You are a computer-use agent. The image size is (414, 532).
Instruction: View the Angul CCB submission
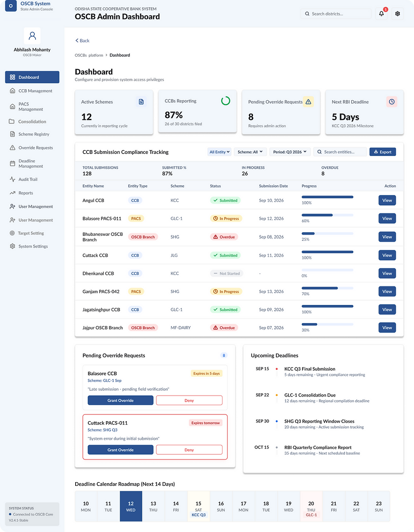(x=387, y=200)
